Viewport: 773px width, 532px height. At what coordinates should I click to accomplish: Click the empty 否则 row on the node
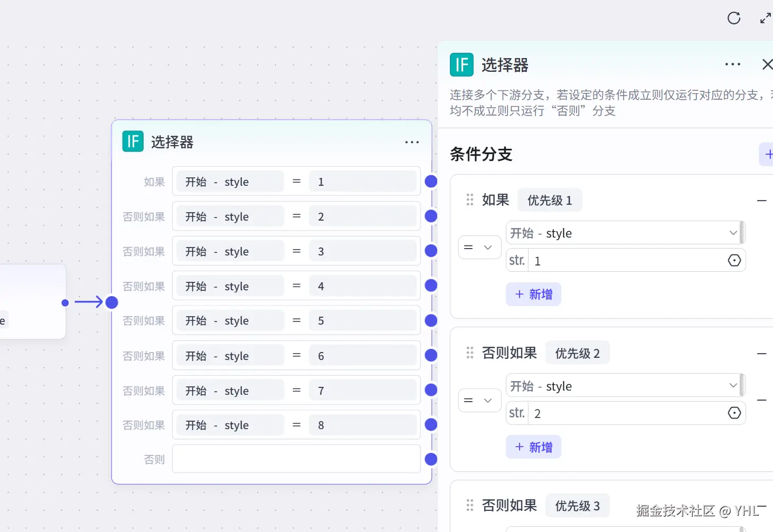[x=296, y=459]
